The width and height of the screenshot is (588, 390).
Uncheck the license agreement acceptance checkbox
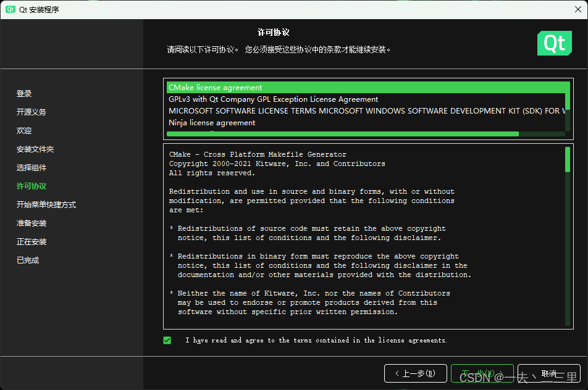pyautogui.click(x=167, y=340)
